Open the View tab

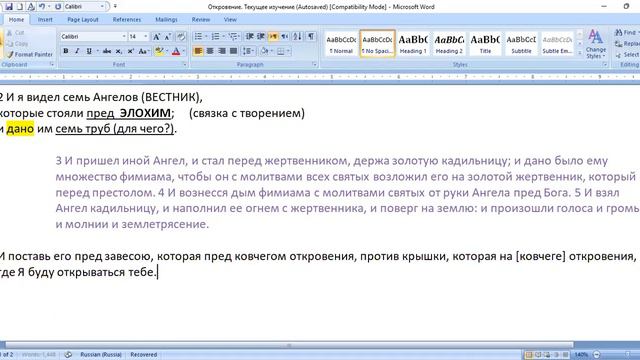click(x=230, y=20)
